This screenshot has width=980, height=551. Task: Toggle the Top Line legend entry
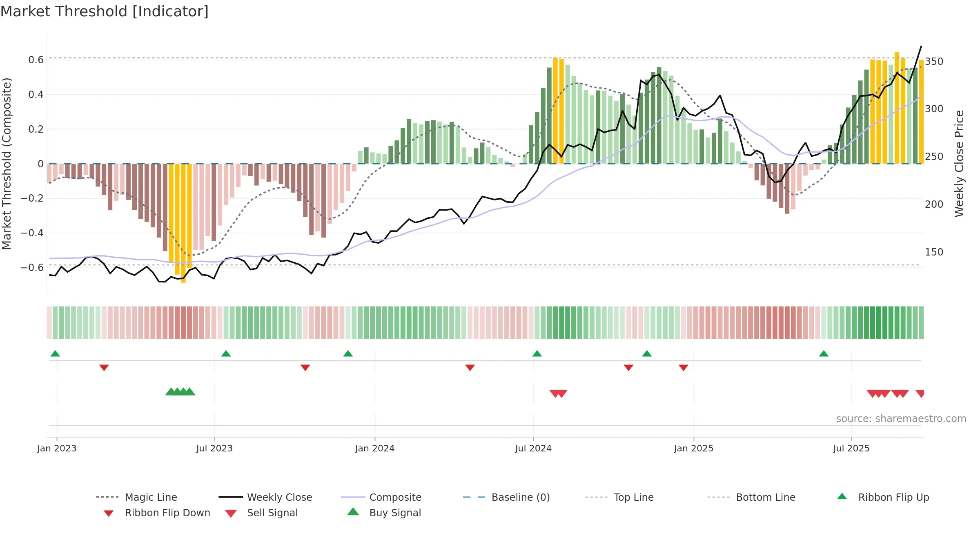[619, 497]
